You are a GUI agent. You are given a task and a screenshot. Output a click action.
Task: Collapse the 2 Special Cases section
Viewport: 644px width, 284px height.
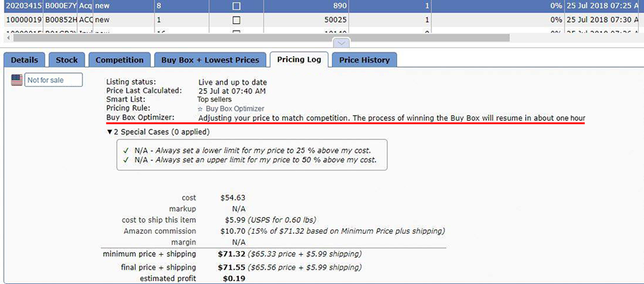tap(158, 132)
